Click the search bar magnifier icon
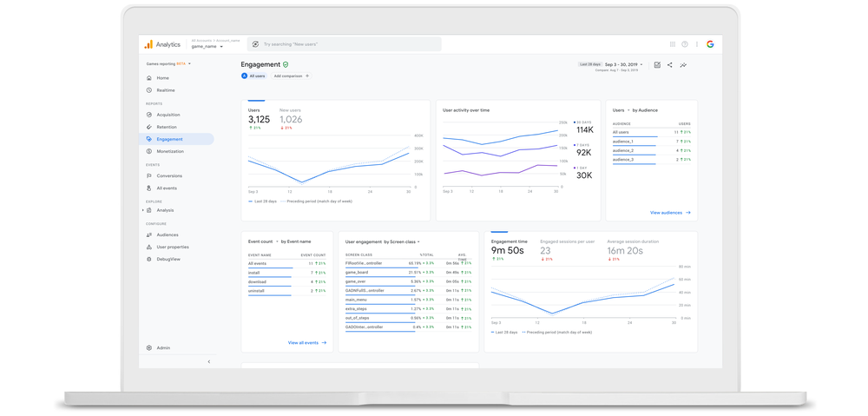The height and width of the screenshot is (416, 868). coord(256,44)
